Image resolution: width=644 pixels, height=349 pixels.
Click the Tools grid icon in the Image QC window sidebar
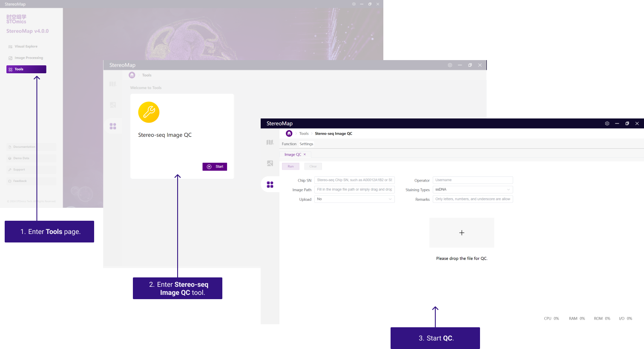[270, 185]
